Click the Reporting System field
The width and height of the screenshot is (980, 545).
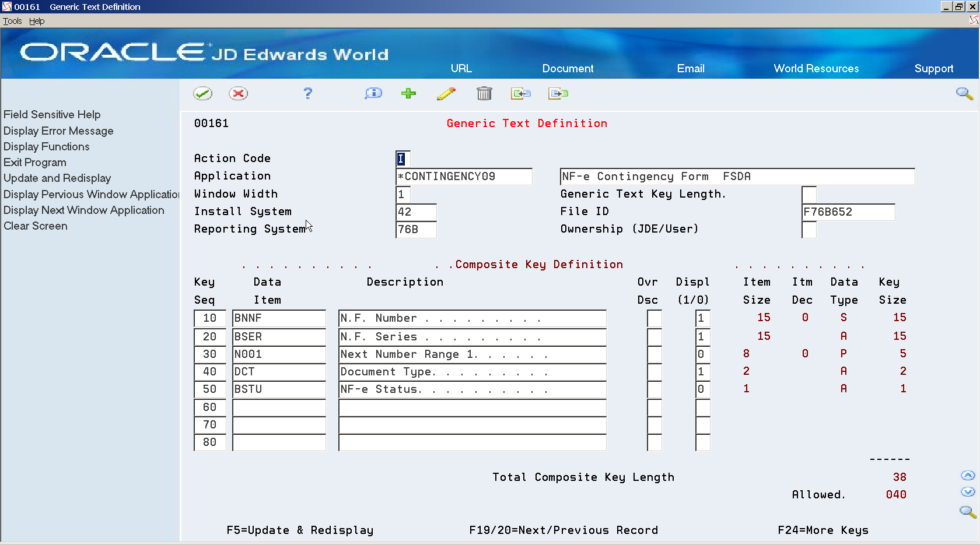(x=416, y=230)
